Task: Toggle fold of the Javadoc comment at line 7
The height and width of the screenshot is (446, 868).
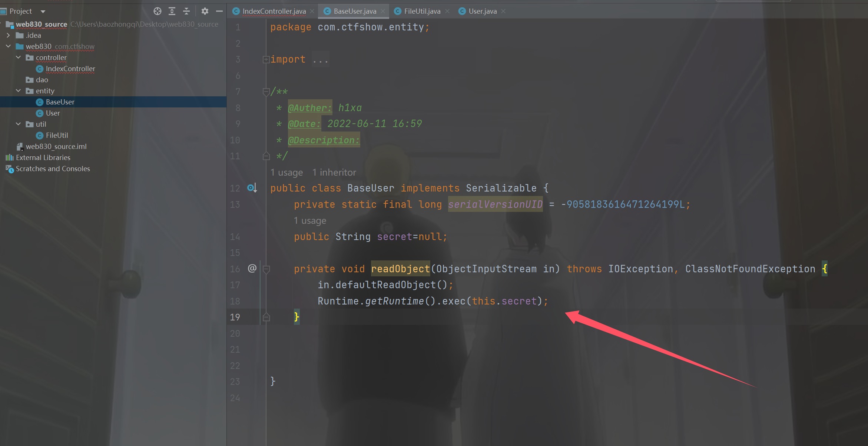Action: 266,91
